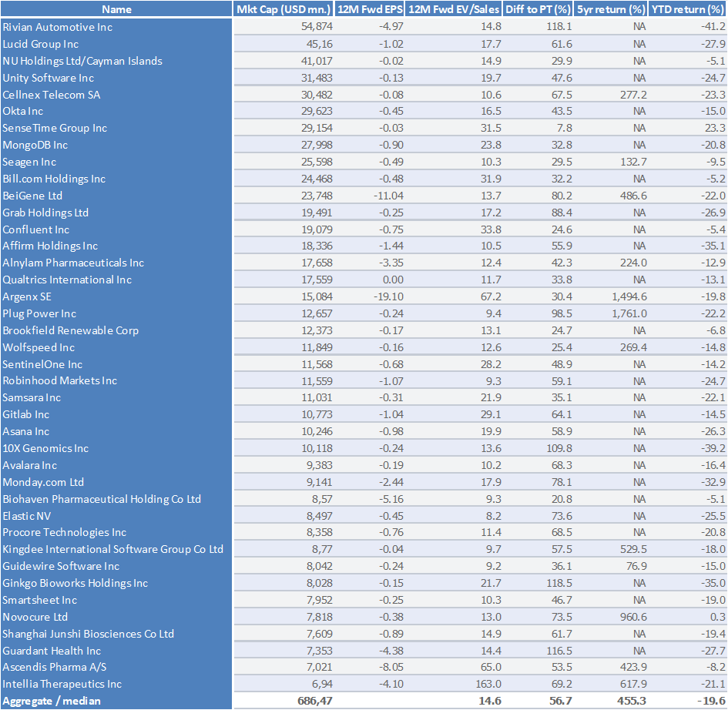Click the 12M Fwd EV/Sales header
Viewport: 728px width, 710px height.
point(454,9)
